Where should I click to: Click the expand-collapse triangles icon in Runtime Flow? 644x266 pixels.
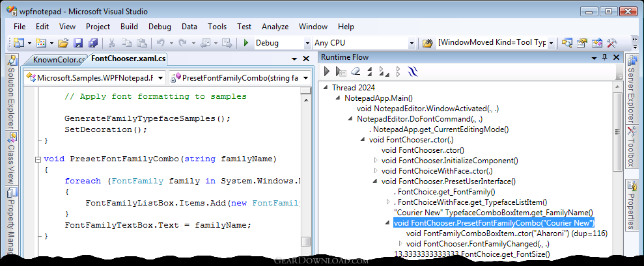(384, 72)
